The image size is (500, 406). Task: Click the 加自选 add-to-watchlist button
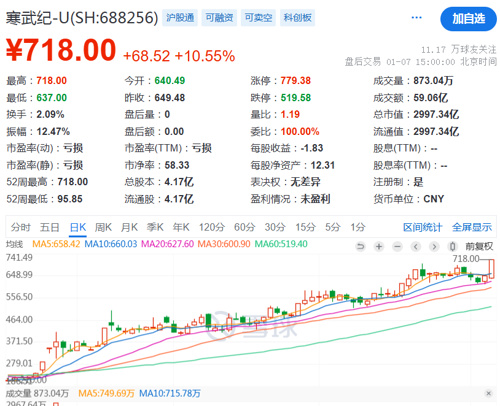click(x=468, y=19)
